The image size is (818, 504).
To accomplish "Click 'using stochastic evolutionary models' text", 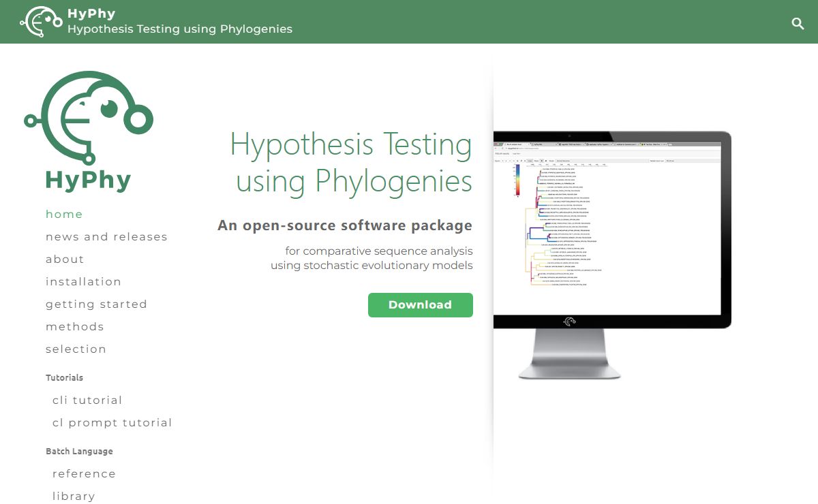I will coord(372,266).
